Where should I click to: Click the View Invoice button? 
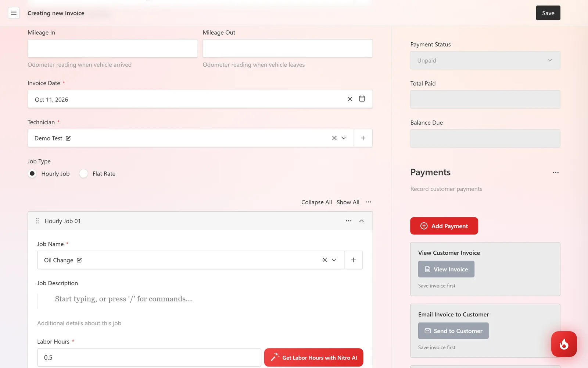446,269
